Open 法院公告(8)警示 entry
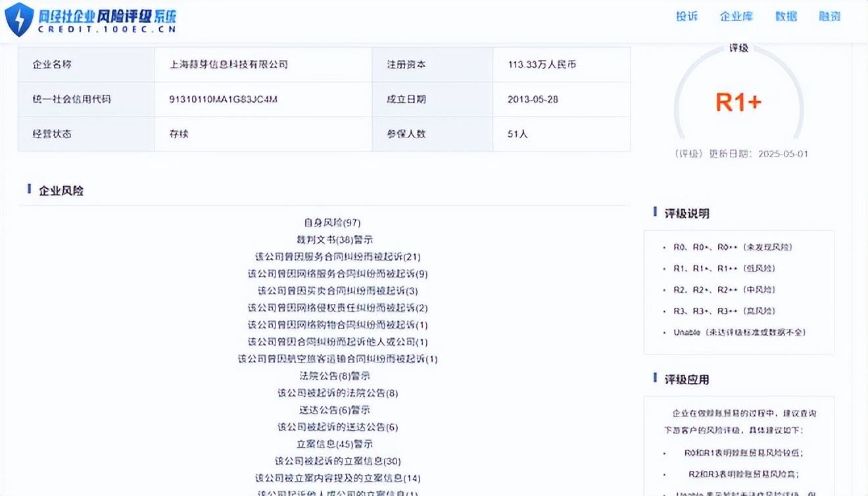Screen dimensions: 868x496 pyautogui.click(x=335, y=376)
